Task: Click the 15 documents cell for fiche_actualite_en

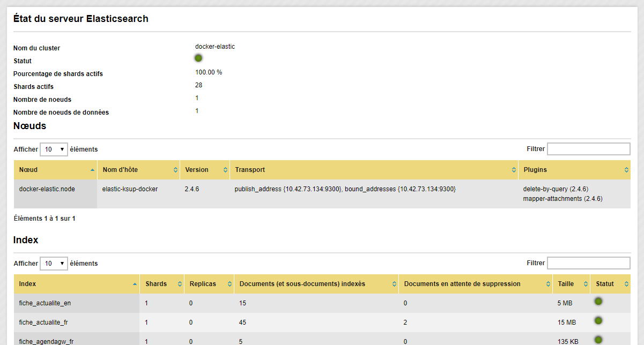Action: [x=316, y=303]
